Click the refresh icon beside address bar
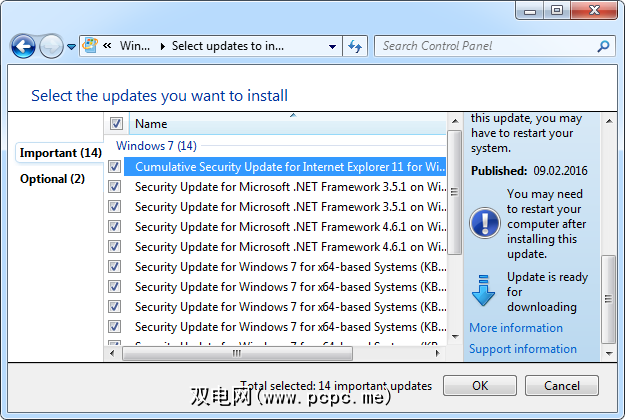Viewport: 625px width, 420px height. (355, 46)
